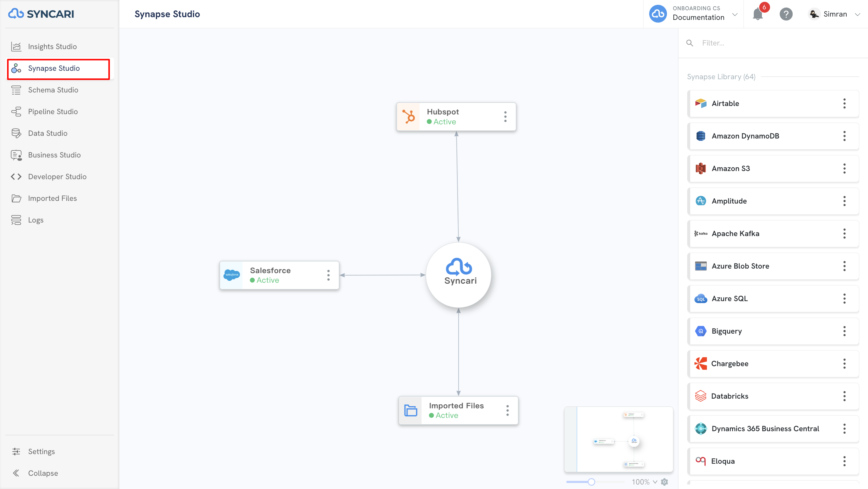Open Imported Files in sidebar
The image size is (868, 489).
tap(59, 198)
